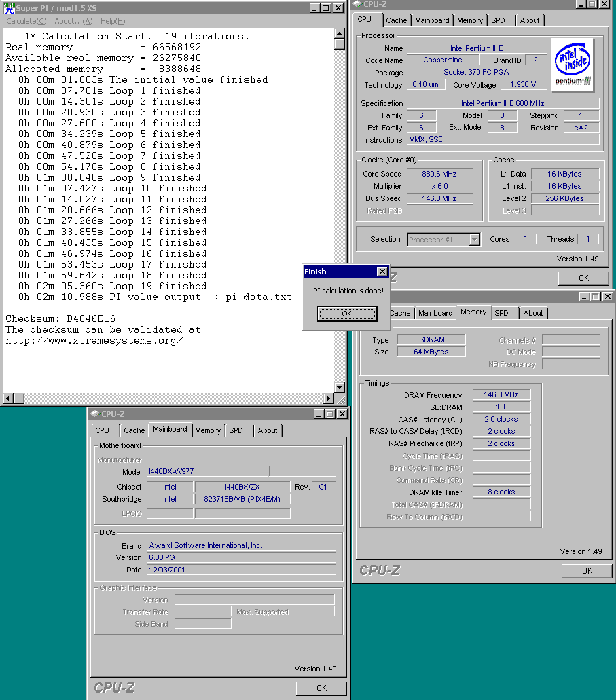This screenshot has height=700, width=616.
Task: Click the Instructions MMX, SSE field
Action: [503, 139]
